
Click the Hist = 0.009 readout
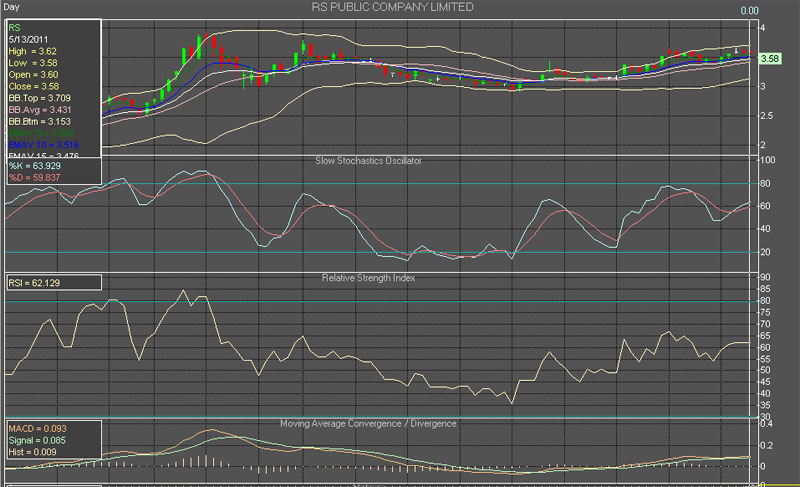(x=32, y=452)
